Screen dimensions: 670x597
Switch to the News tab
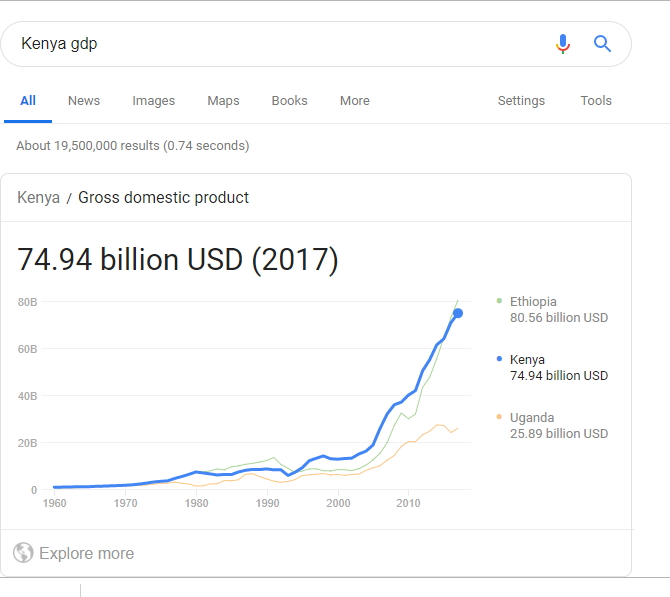click(84, 101)
